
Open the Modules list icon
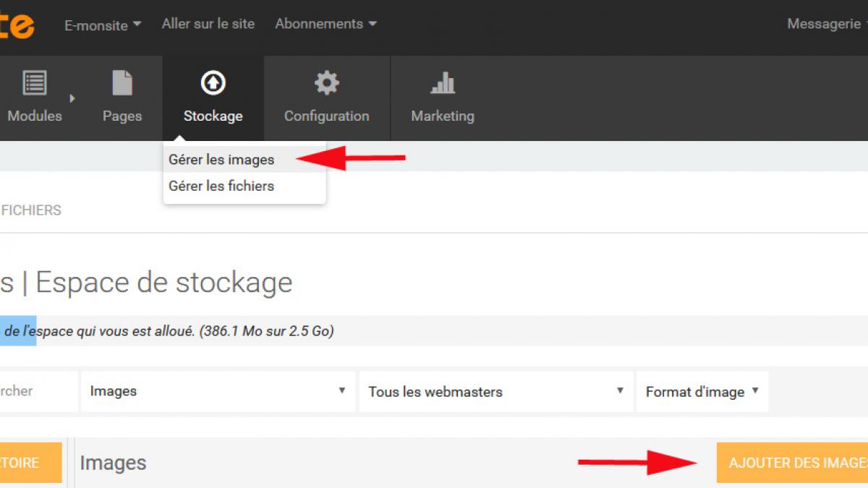click(34, 83)
